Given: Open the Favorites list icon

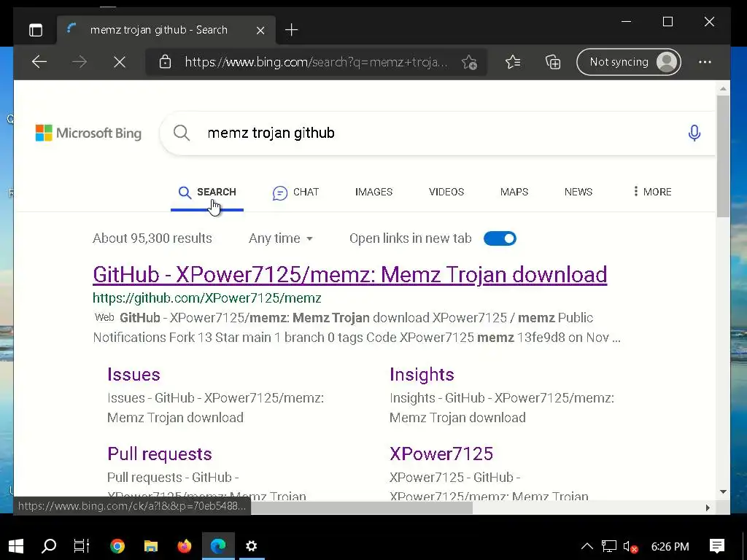Looking at the screenshot, I should 513,62.
